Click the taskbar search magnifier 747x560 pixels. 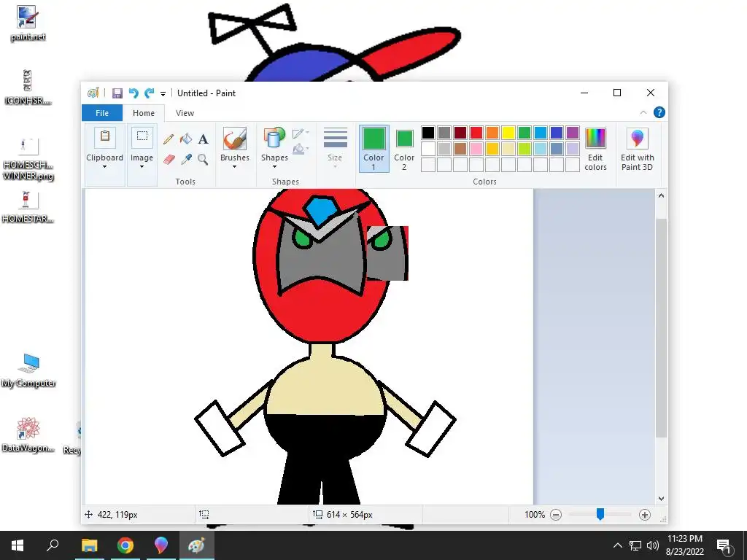tap(53, 545)
